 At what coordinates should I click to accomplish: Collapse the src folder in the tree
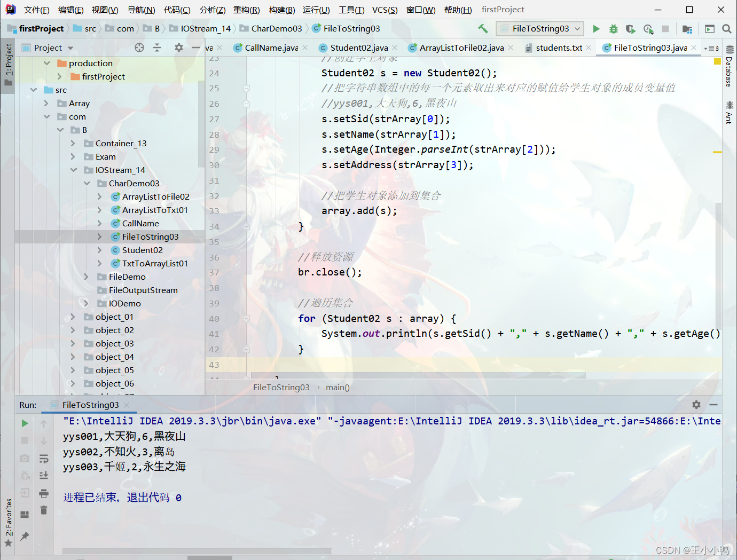point(34,90)
